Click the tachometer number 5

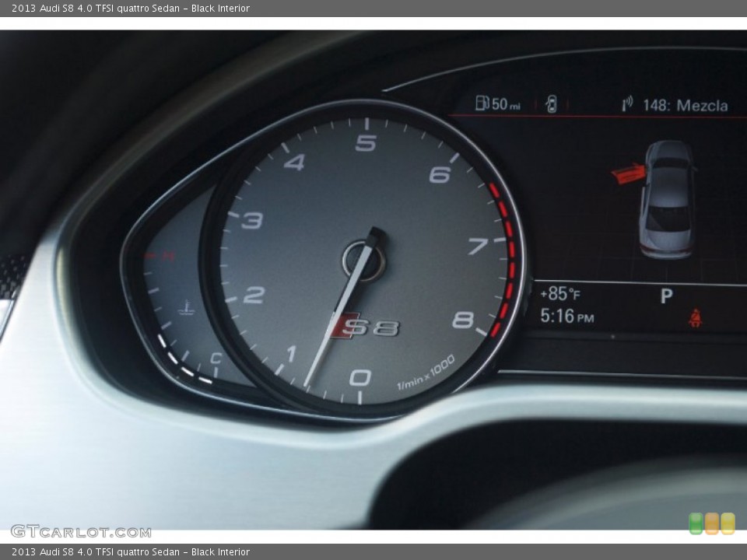tap(366, 142)
